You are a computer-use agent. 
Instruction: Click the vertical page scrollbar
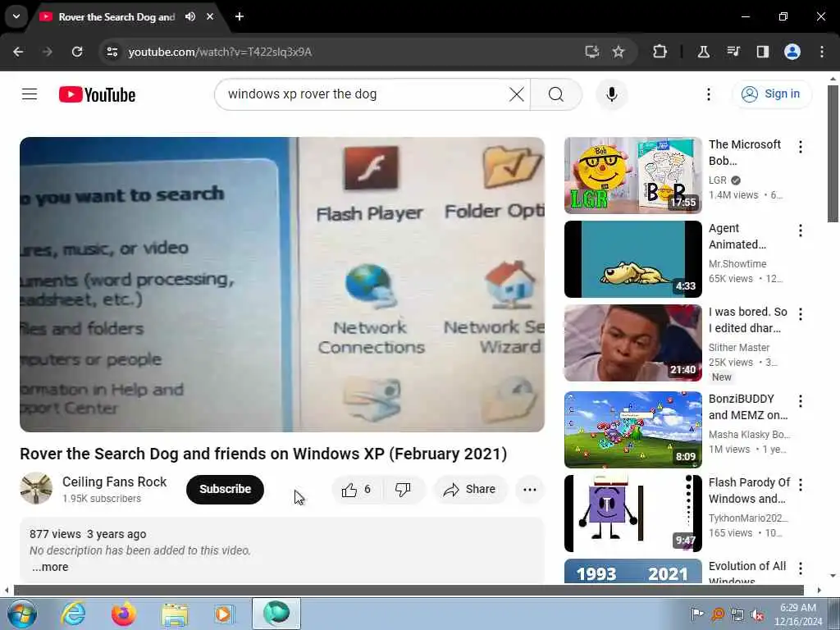[x=833, y=153]
